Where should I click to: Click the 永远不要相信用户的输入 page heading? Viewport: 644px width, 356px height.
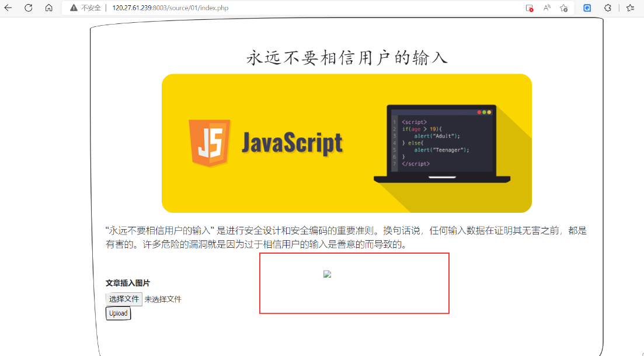pyautogui.click(x=347, y=57)
